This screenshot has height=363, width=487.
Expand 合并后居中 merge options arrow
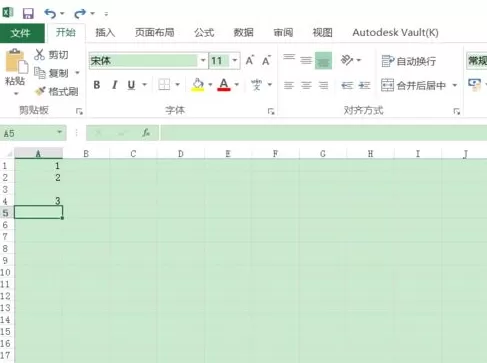click(455, 85)
